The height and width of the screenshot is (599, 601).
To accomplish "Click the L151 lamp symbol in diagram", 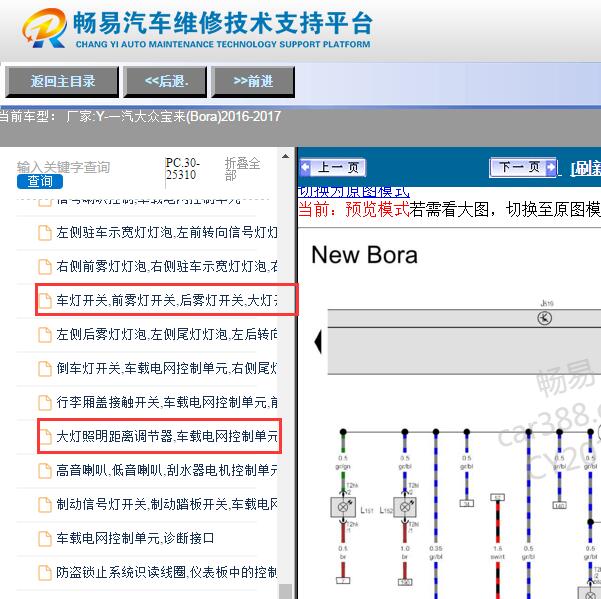I will point(343,507).
